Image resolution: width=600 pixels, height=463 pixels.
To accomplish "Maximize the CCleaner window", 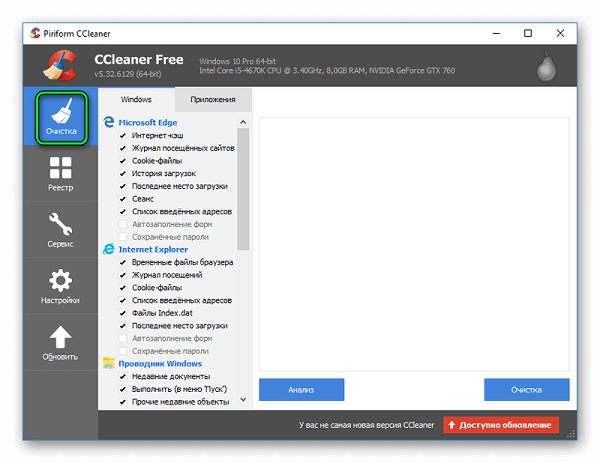I will pyautogui.click(x=528, y=33).
